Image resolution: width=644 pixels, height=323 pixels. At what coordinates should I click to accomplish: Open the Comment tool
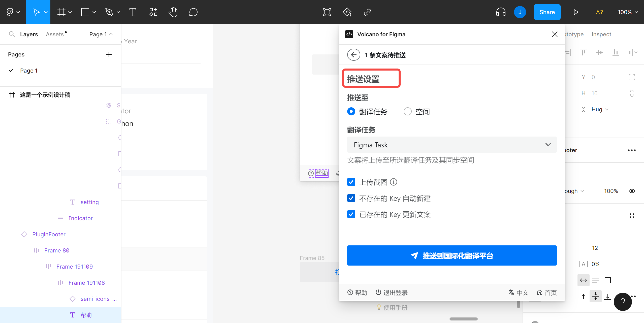pos(193,12)
